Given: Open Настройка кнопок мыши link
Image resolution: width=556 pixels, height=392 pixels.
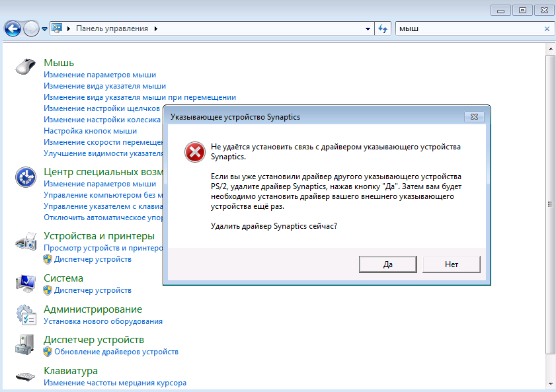Looking at the screenshot, I should click(90, 131).
